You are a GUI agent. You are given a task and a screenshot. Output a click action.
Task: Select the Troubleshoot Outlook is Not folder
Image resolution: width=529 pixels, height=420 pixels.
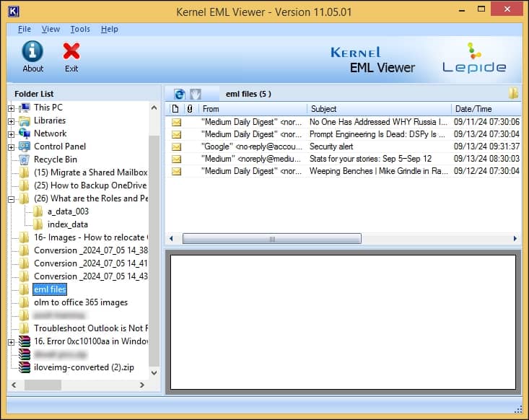(x=91, y=328)
